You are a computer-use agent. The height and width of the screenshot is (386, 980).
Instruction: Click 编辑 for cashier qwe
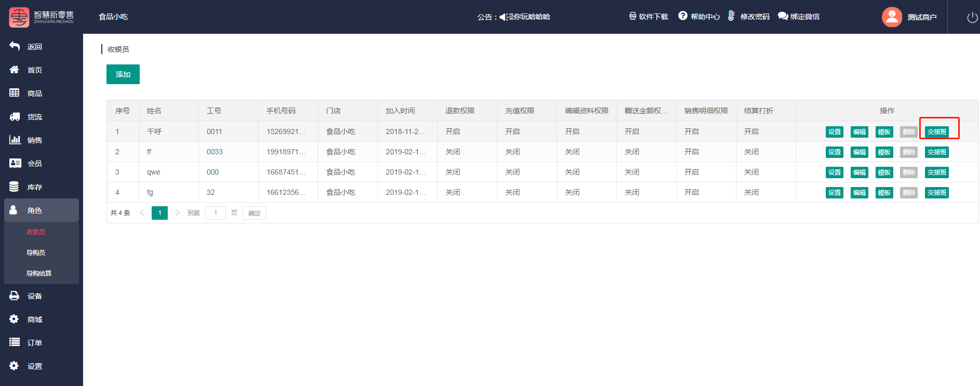860,172
